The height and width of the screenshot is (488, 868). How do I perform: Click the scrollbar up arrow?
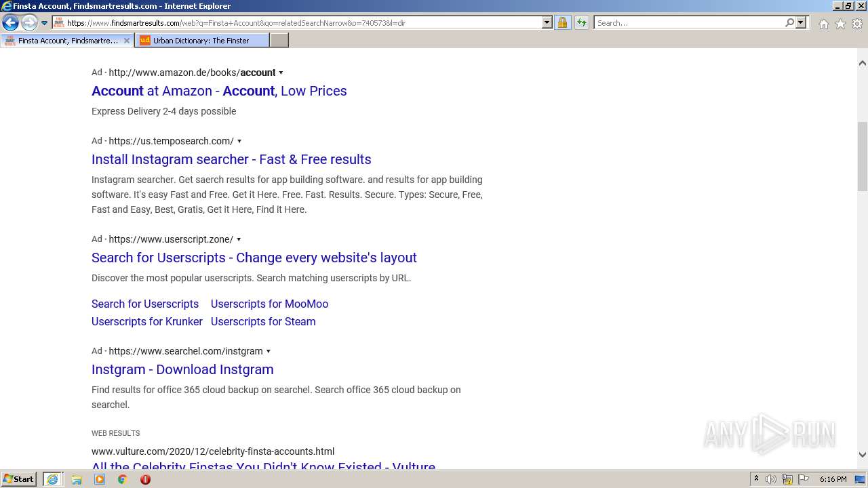(863, 63)
